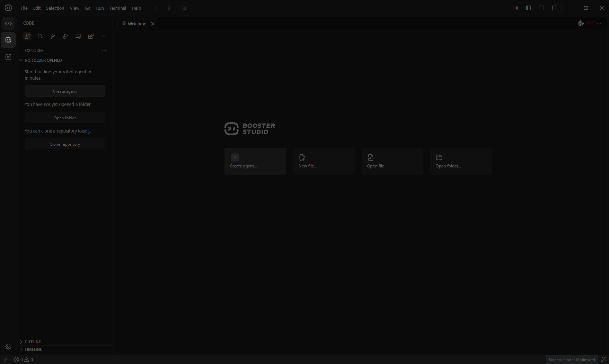Open the Source Control branch icon
Screen dimensions: 609x364
(x=53, y=36)
